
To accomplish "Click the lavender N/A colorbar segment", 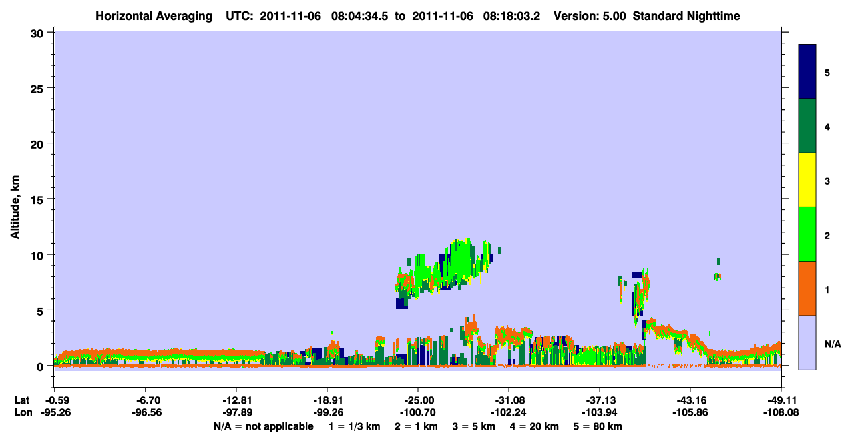I will click(807, 342).
